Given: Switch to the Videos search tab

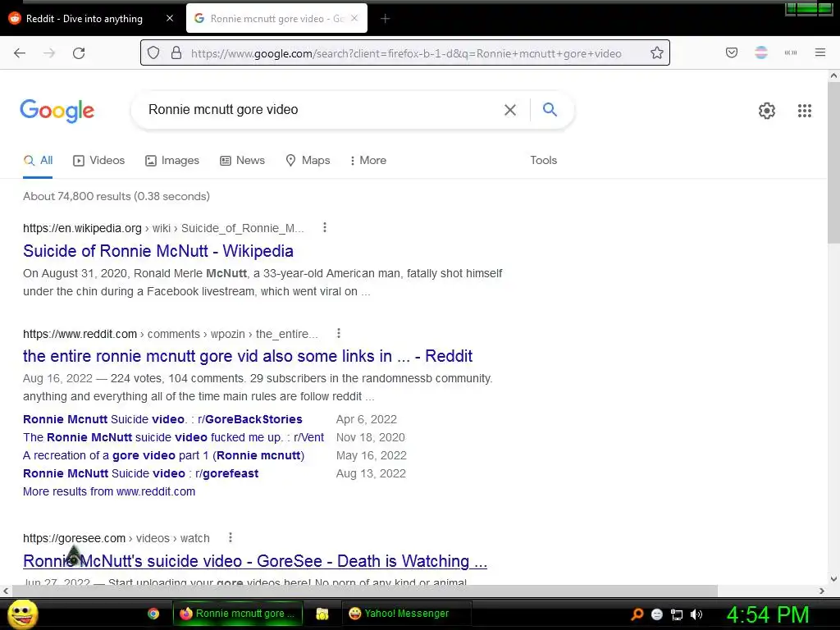Looking at the screenshot, I should (99, 160).
